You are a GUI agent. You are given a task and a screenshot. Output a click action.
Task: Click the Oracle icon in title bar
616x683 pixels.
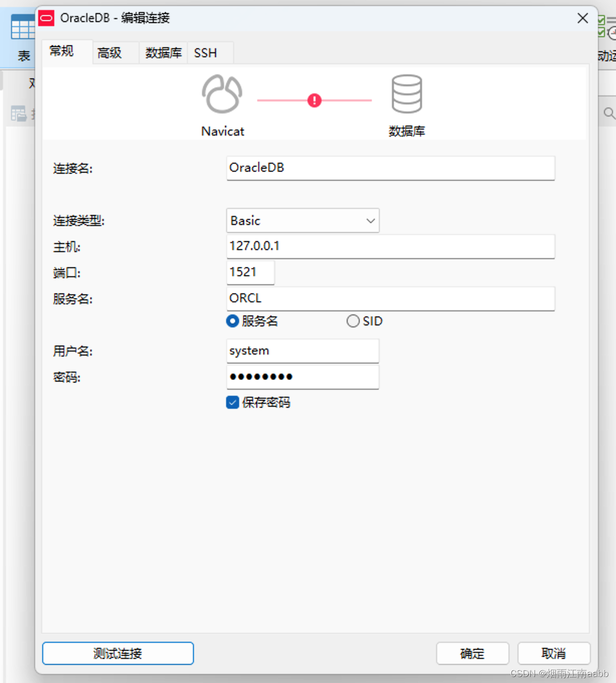point(47,18)
